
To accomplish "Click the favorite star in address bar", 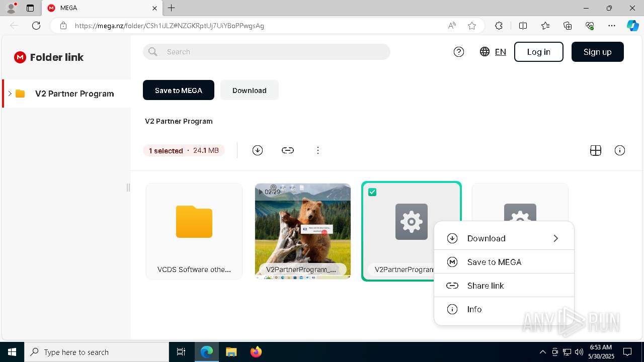I will pyautogui.click(x=472, y=26).
